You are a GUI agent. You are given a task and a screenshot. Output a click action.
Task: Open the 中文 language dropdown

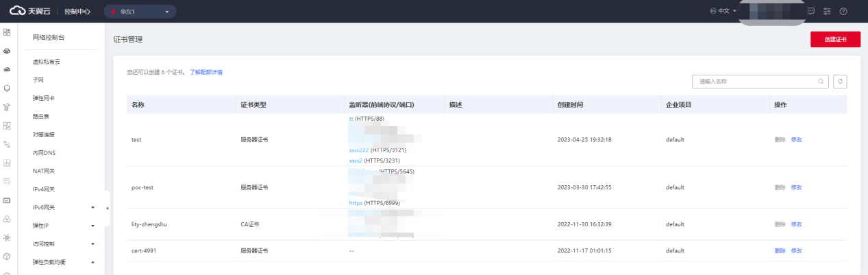pyautogui.click(x=723, y=11)
